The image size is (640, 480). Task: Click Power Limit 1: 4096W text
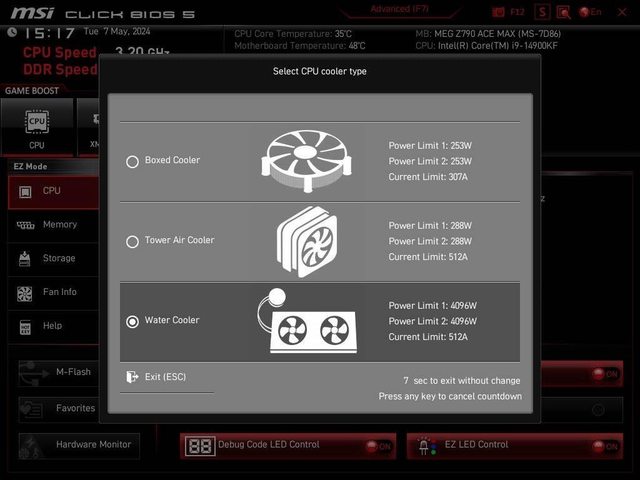[432, 306]
